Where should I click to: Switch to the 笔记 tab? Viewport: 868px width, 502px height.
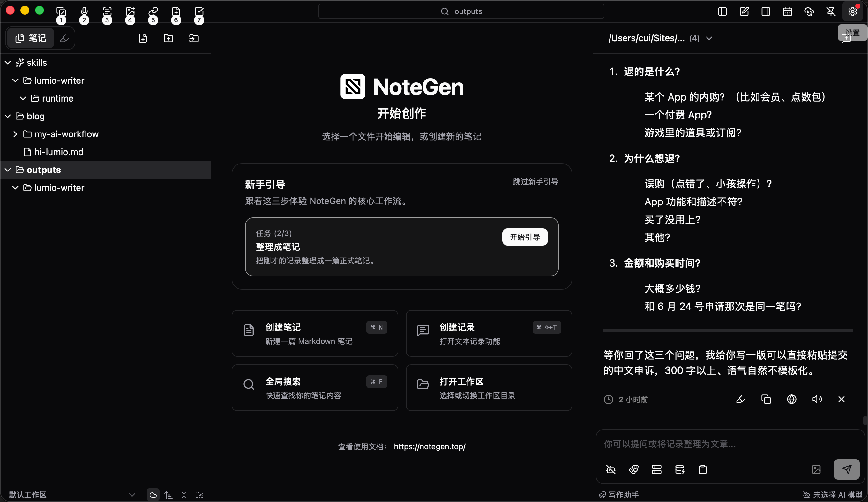pos(30,38)
